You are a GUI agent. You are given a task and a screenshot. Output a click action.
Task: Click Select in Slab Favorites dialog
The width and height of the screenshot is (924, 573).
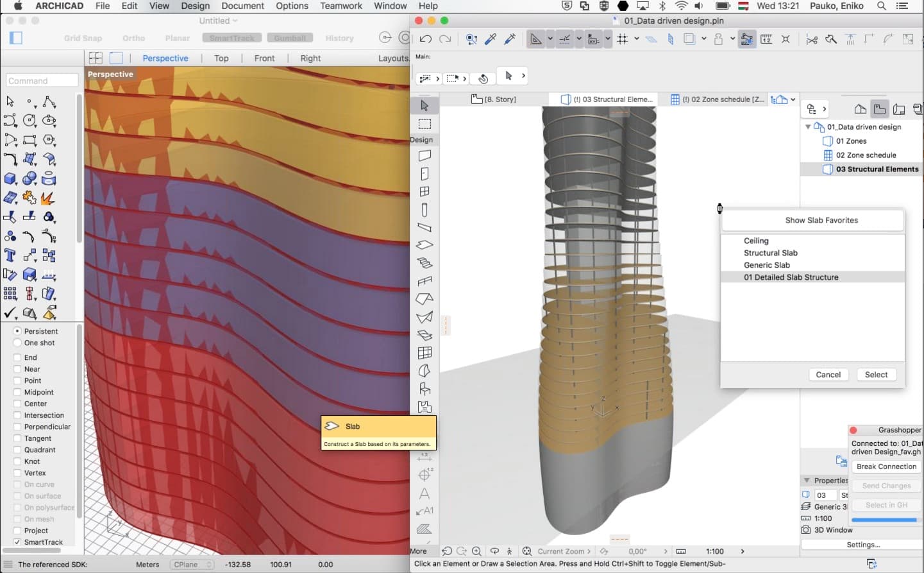tap(876, 375)
